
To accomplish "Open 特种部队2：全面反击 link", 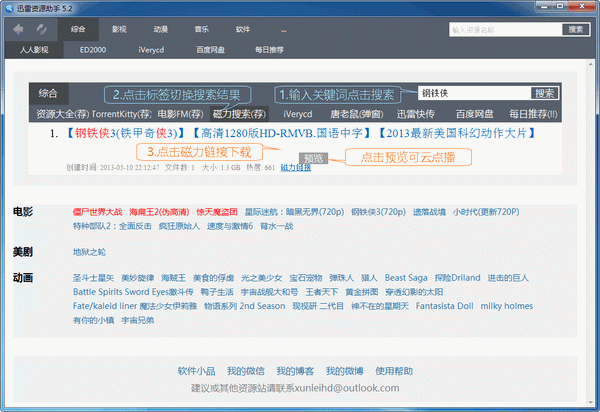I will click(x=112, y=226).
